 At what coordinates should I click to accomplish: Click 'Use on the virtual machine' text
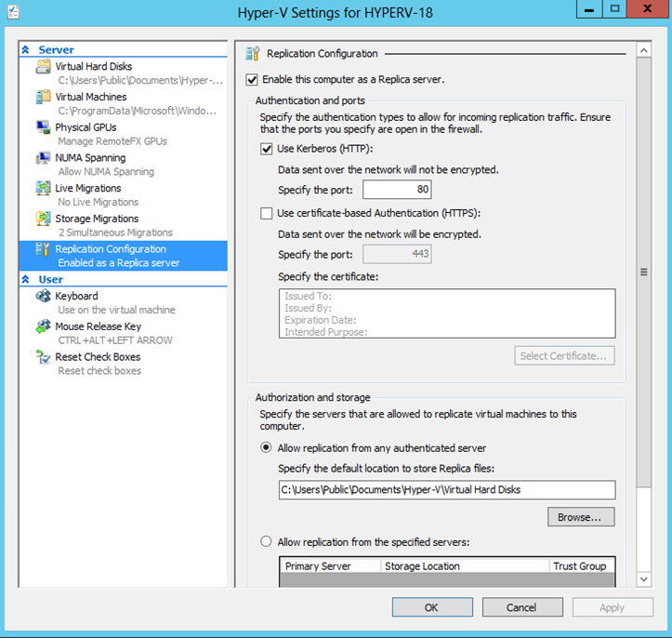pyautogui.click(x=116, y=310)
